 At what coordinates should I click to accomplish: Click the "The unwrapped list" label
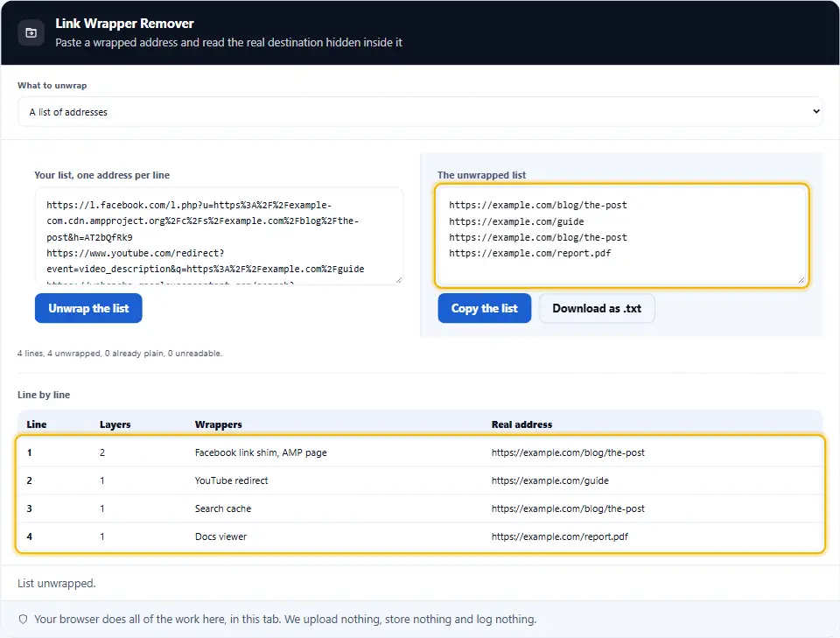(x=481, y=175)
